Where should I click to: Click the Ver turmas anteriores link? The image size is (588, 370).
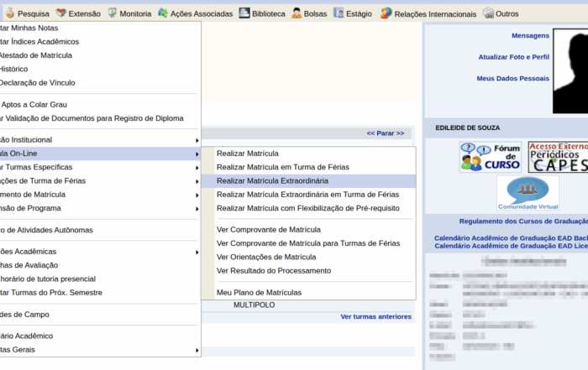[x=375, y=316]
